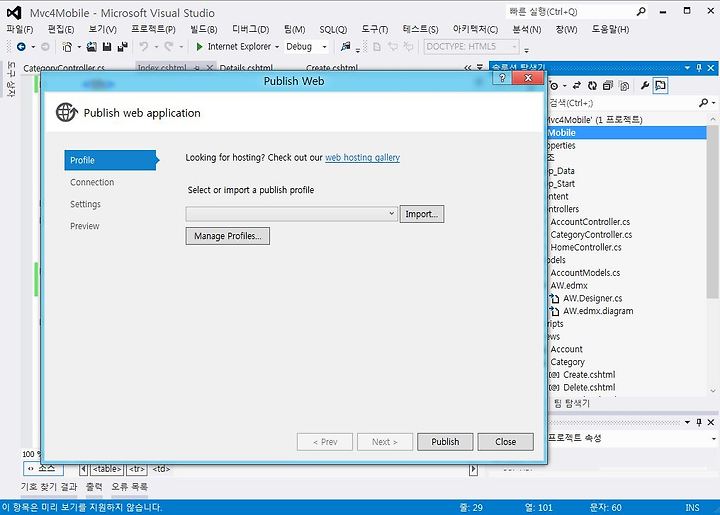Image resolution: width=720 pixels, height=515 pixels.
Task: Click the Publish button
Action: click(x=445, y=442)
